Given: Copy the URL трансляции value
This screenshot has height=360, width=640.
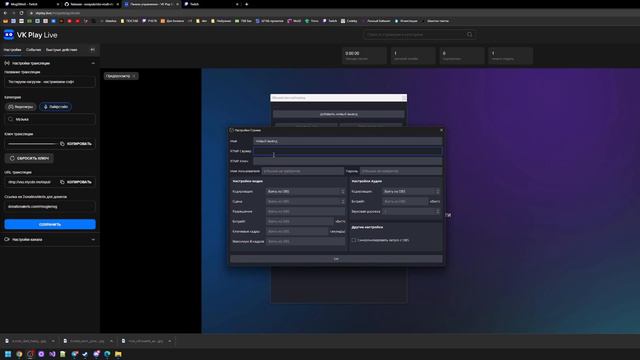Looking at the screenshot, I should 76,182.
